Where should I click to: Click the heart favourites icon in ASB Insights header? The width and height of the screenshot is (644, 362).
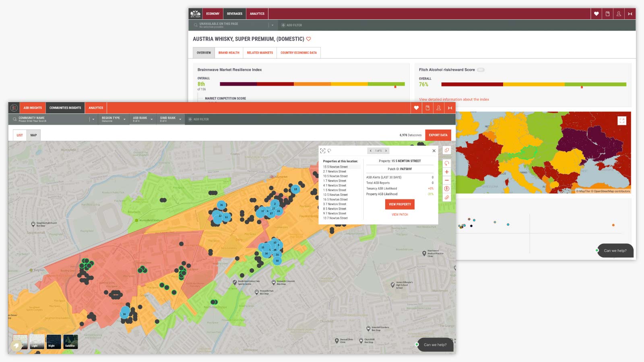click(416, 108)
